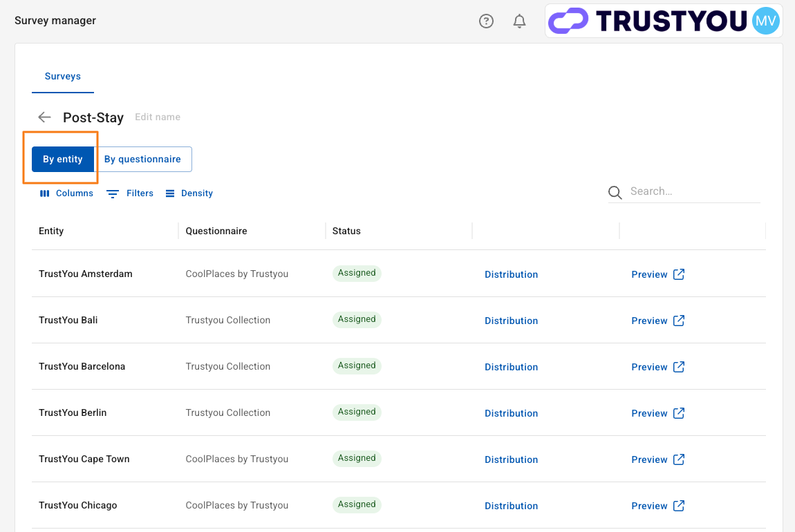Open Preview external icon for TrustYou Barcelona

679,367
